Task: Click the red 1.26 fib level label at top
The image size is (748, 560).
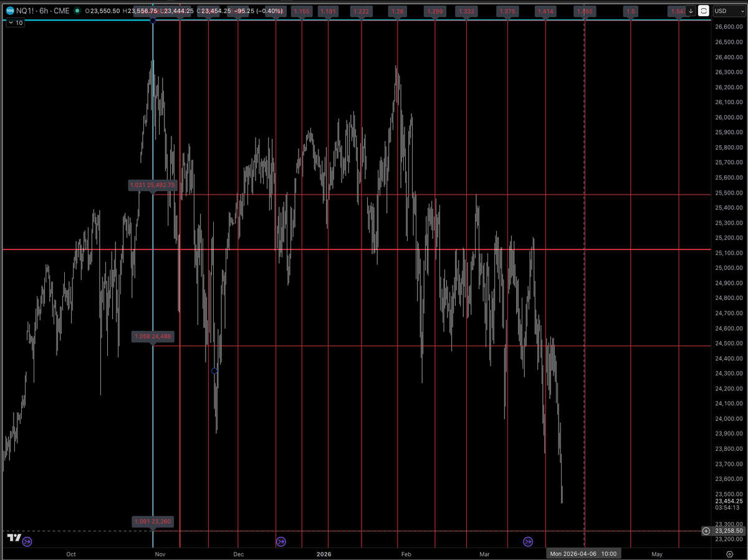Action: tap(397, 11)
